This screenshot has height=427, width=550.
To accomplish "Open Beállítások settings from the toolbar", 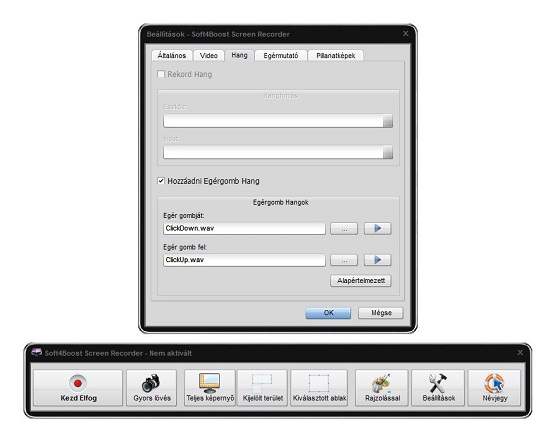I will (438, 388).
